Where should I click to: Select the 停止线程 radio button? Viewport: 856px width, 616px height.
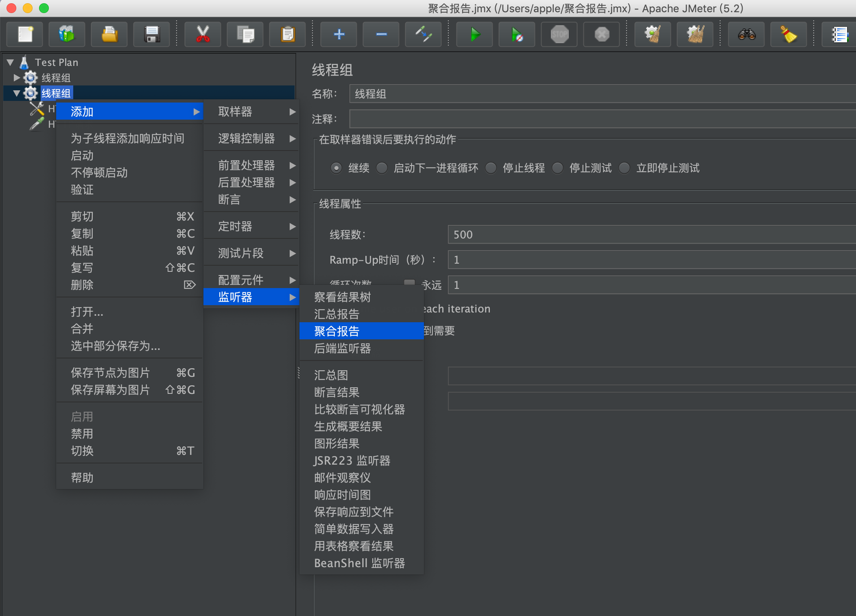pyautogui.click(x=491, y=168)
